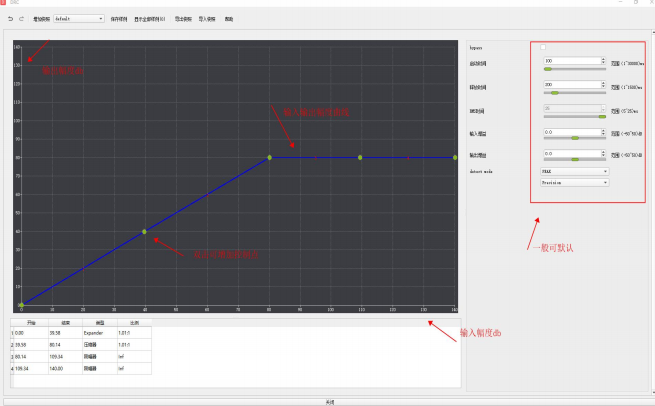Click the redo arrow icon in toolbar
The width and height of the screenshot is (655, 406).
tap(21, 19)
